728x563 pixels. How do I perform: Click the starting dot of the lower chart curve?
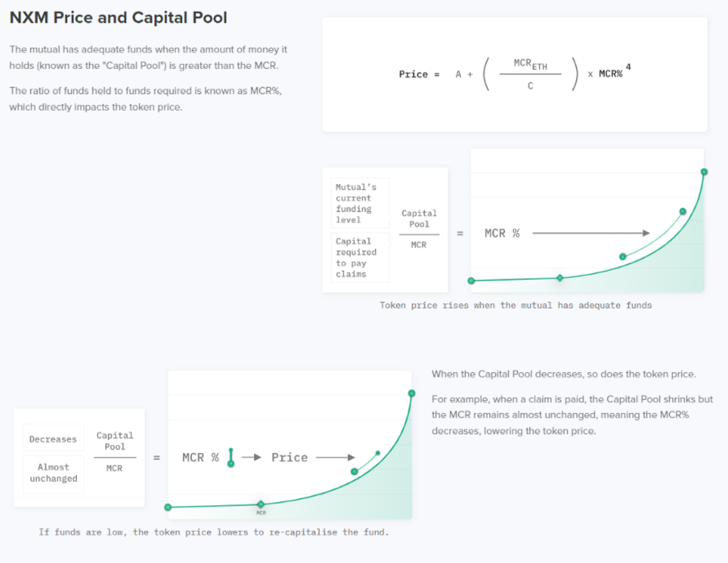pos(168,507)
